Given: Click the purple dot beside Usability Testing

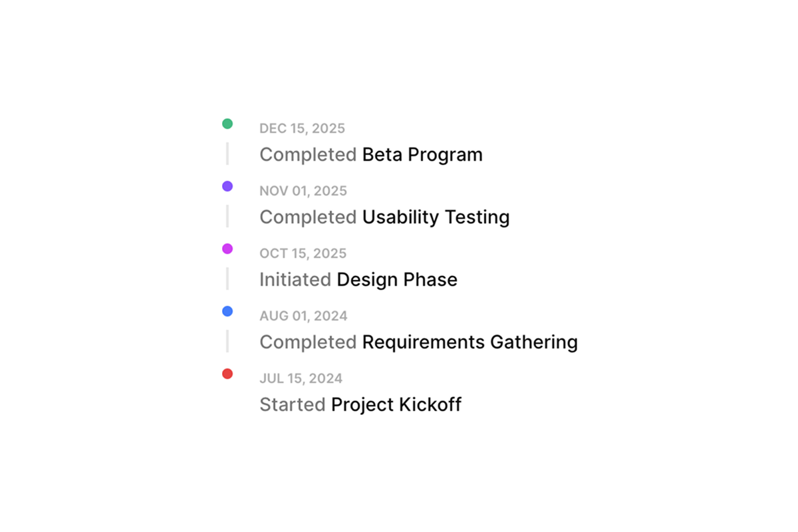Looking at the screenshot, I should tap(227, 186).
